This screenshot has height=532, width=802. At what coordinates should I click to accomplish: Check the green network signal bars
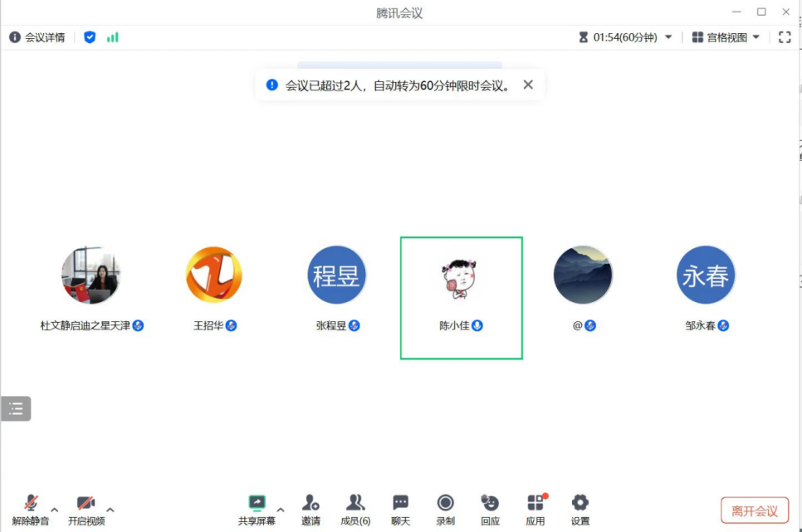click(x=113, y=37)
